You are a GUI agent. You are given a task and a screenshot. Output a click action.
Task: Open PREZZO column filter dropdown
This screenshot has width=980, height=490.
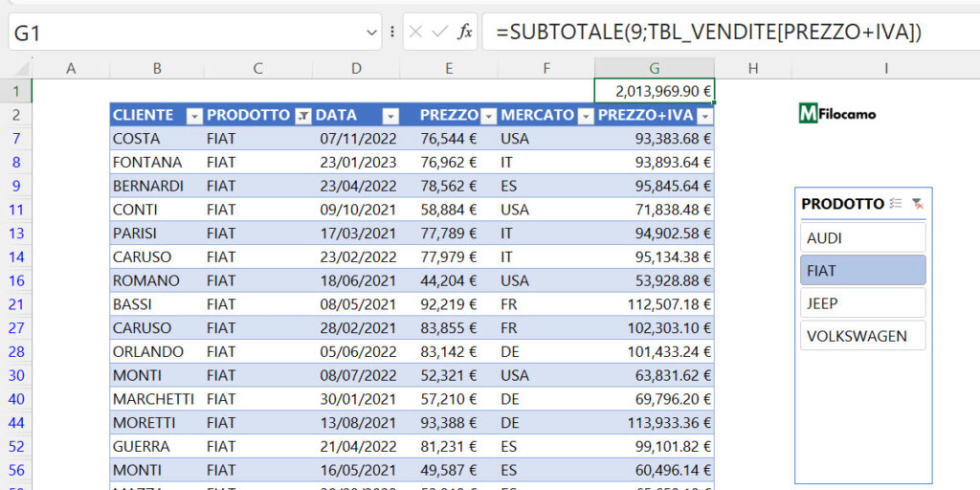click(x=489, y=116)
